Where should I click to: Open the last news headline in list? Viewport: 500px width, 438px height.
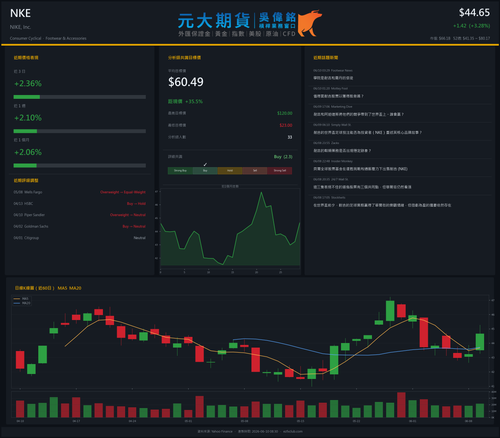pos(382,205)
